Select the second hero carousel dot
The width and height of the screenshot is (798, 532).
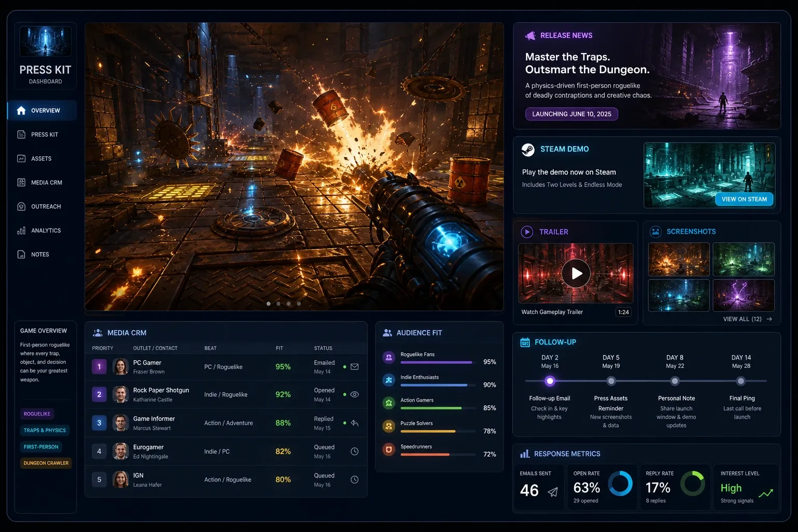coord(278,303)
